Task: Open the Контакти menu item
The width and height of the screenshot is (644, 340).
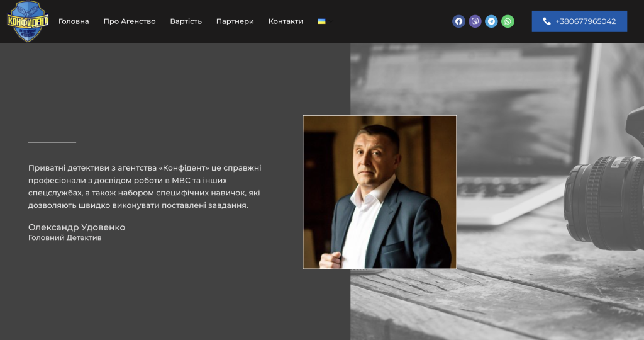Action: (x=286, y=21)
